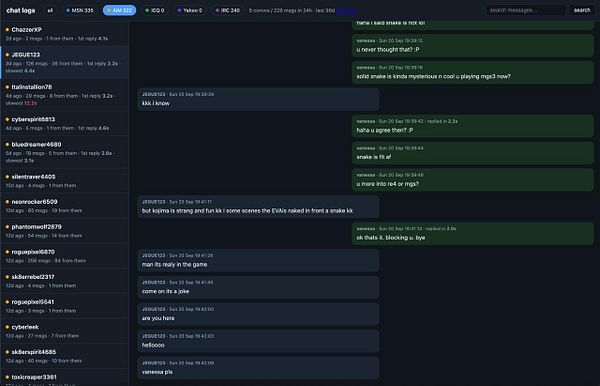Click the "snake is fit af" message

coord(473,153)
